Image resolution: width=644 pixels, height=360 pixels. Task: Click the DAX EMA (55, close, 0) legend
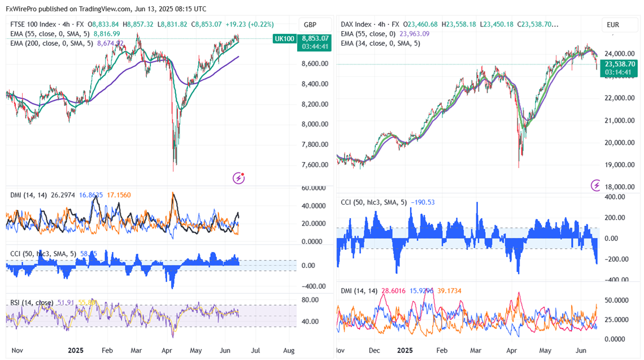(368, 34)
